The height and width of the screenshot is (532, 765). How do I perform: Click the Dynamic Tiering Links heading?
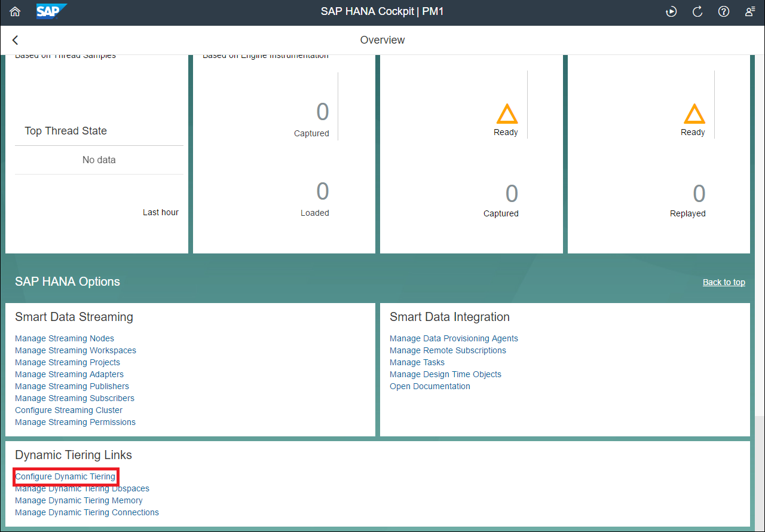point(74,455)
